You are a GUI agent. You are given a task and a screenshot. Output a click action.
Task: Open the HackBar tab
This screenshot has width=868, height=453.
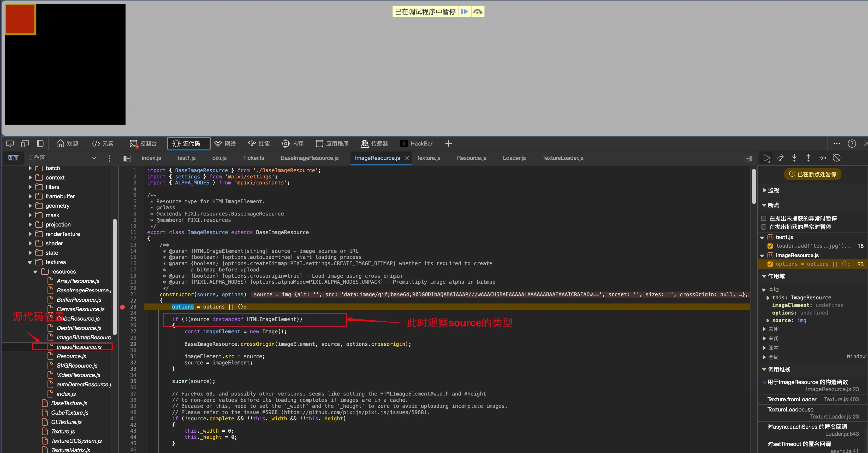[x=417, y=144]
